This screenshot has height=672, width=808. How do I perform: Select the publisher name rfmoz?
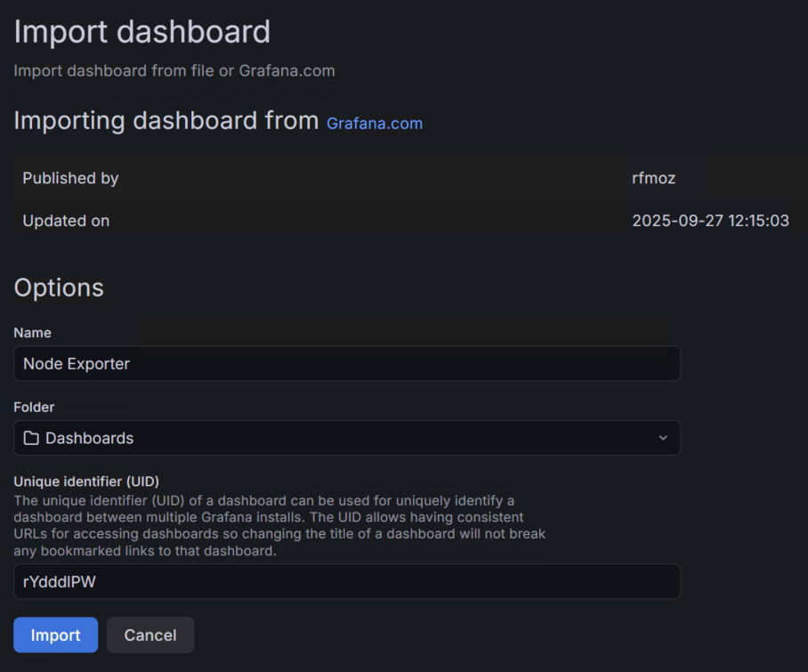[653, 178]
